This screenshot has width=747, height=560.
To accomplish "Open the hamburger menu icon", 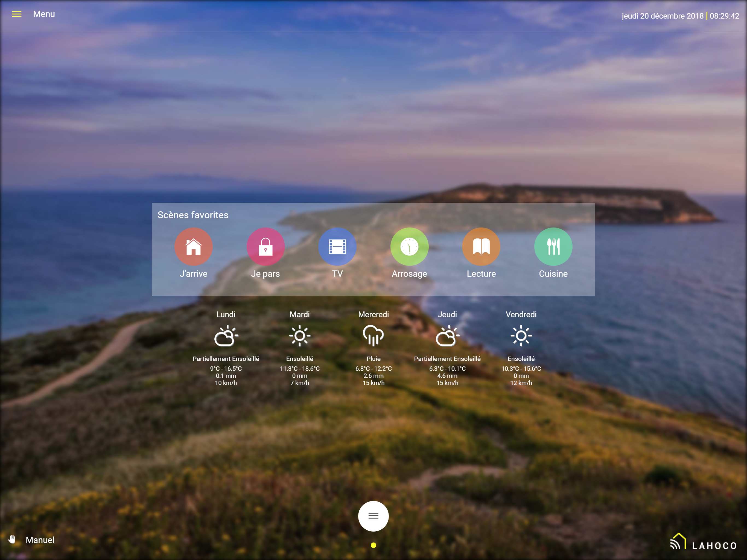I will (17, 14).
